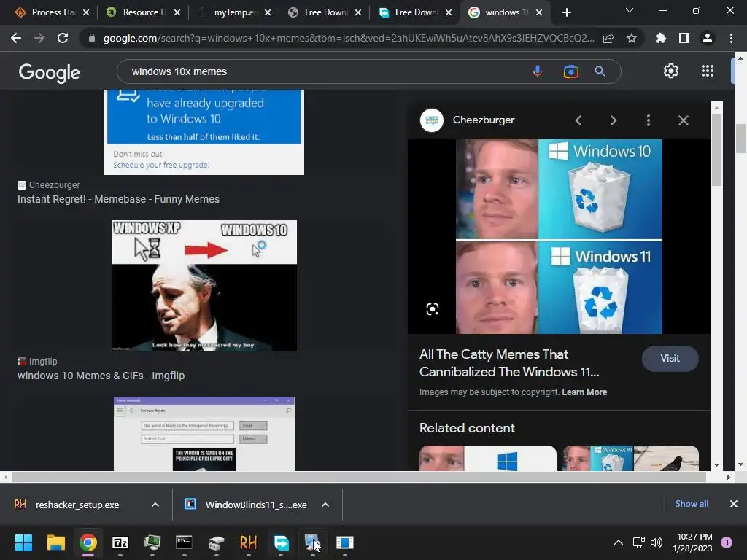Search inside image with Lens crop icon
Screen dimensions: 747x560
coord(432,309)
